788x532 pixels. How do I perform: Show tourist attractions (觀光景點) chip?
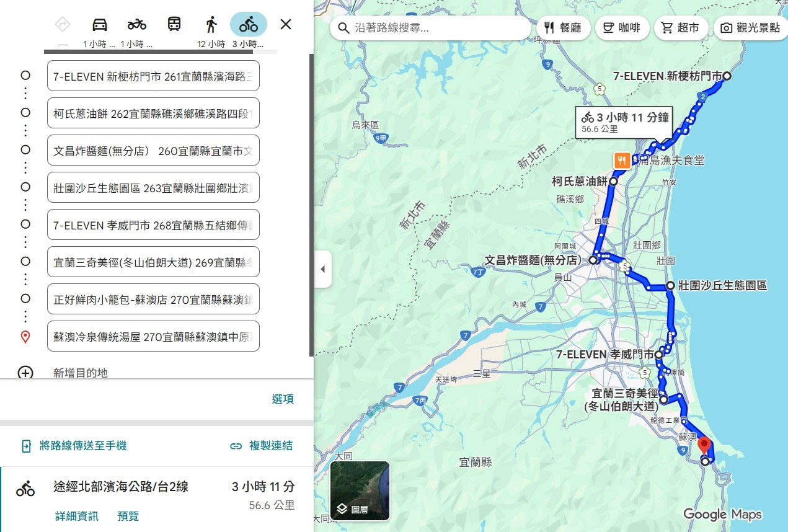pos(750,28)
